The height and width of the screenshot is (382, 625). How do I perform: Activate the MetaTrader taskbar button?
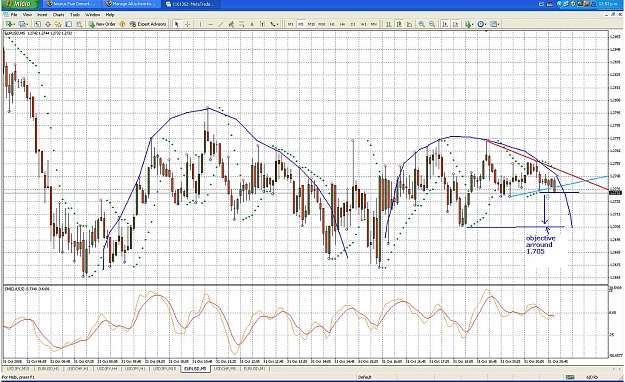(x=192, y=4)
